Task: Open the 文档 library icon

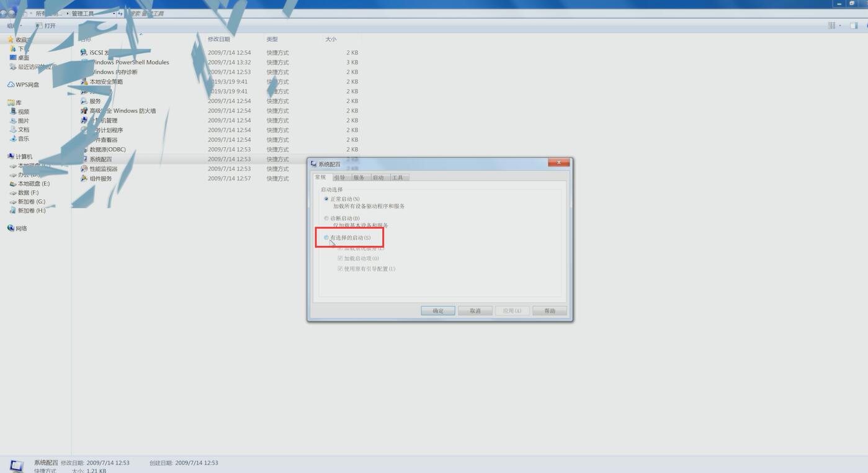Action: tap(13, 130)
